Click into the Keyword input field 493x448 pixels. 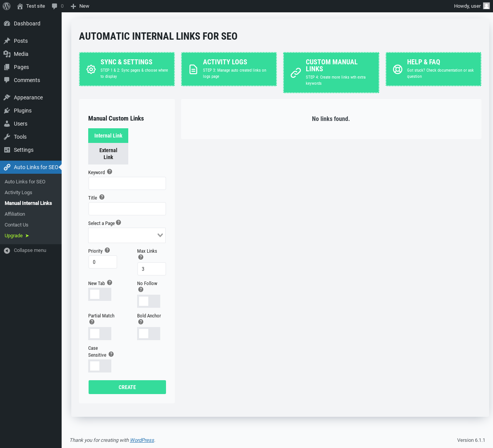(127, 183)
